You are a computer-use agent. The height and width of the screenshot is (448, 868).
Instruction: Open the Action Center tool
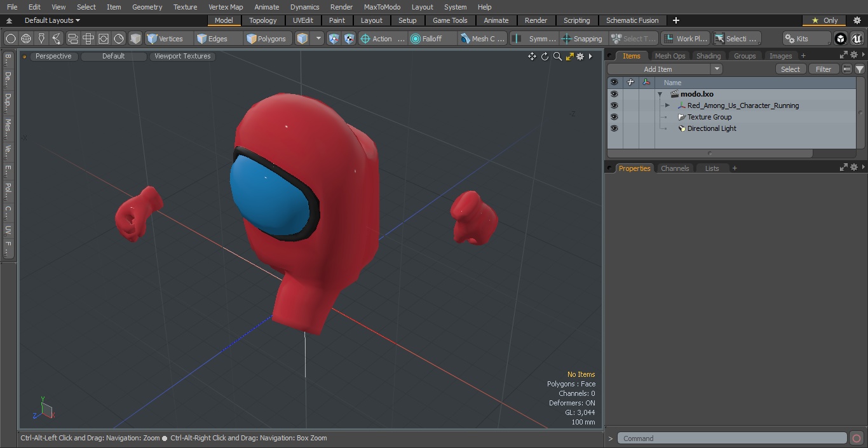(383, 39)
